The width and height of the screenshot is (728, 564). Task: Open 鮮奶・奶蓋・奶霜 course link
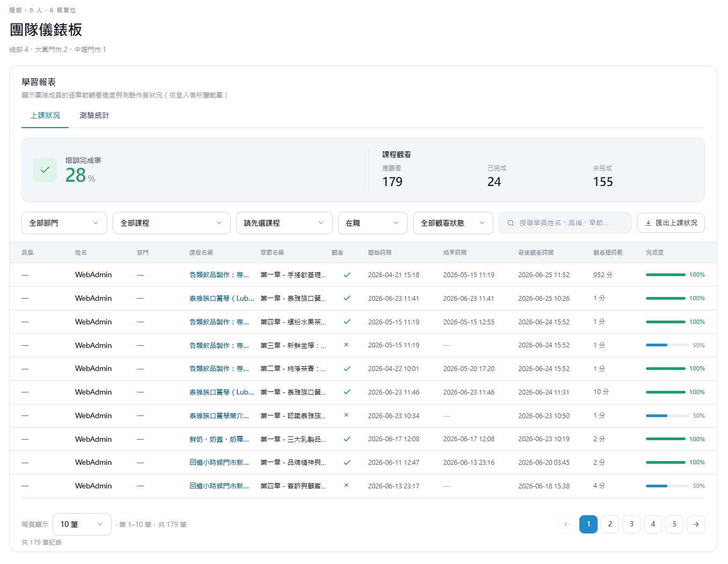tap(219, 439)
